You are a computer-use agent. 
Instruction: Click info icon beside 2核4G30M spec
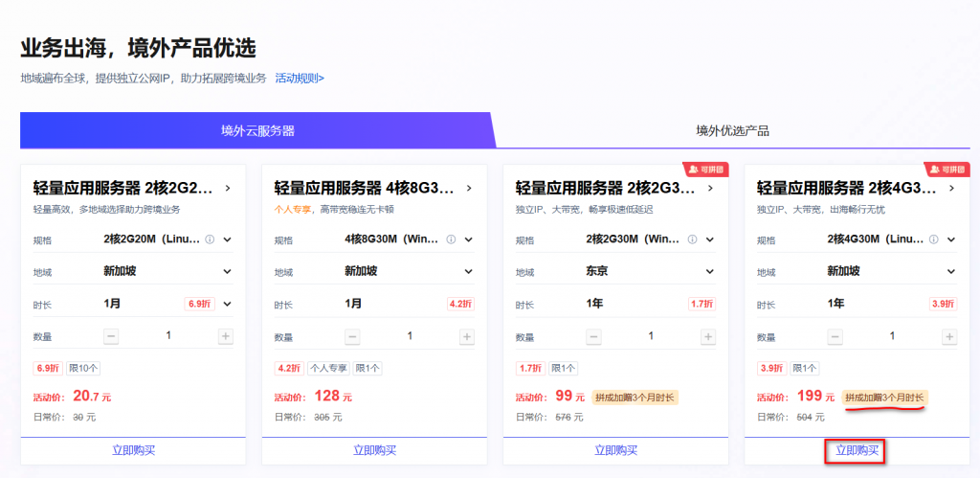pos(933,239)
